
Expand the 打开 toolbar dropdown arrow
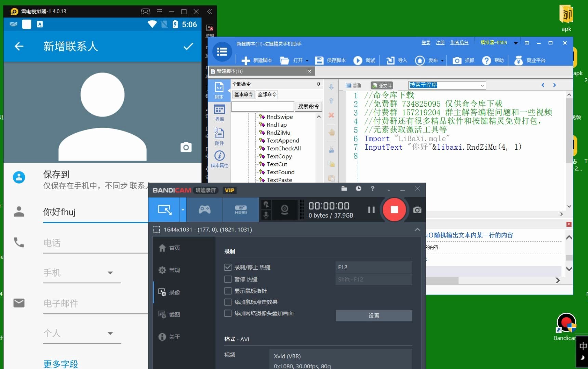pos(307,61)
